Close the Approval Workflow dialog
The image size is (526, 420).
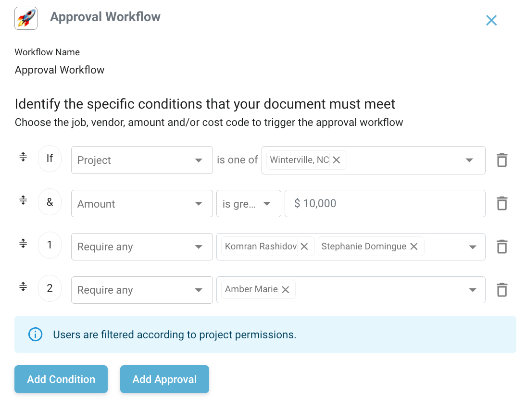pyautogui.click(x=491, y=21)
